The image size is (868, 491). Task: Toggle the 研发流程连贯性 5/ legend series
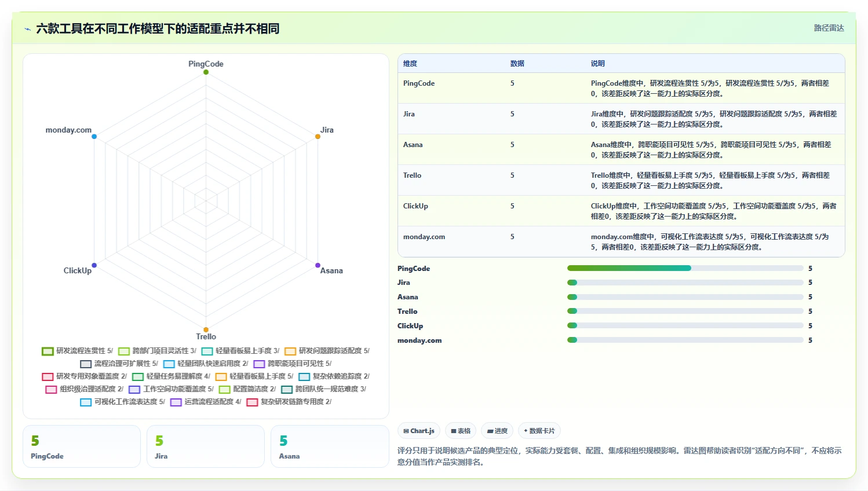click(78, 351)
